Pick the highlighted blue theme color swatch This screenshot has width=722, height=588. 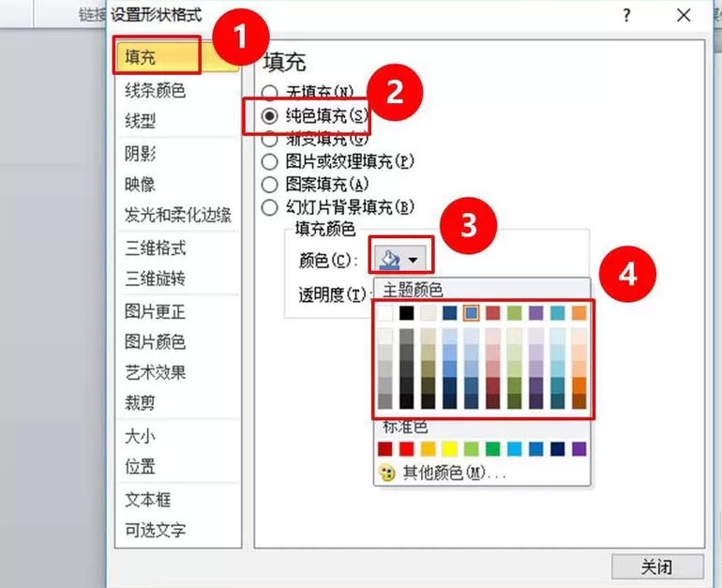(x=472, y=313)
